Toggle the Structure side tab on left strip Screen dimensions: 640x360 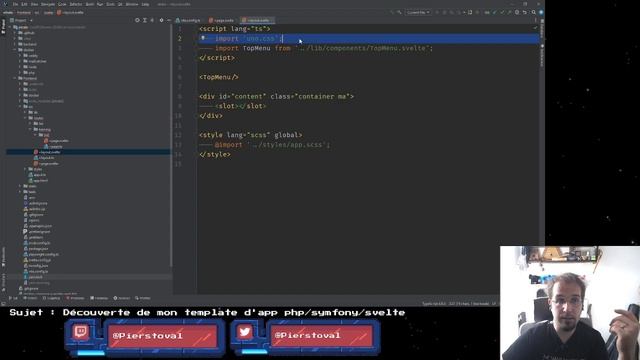click(3, 281)
